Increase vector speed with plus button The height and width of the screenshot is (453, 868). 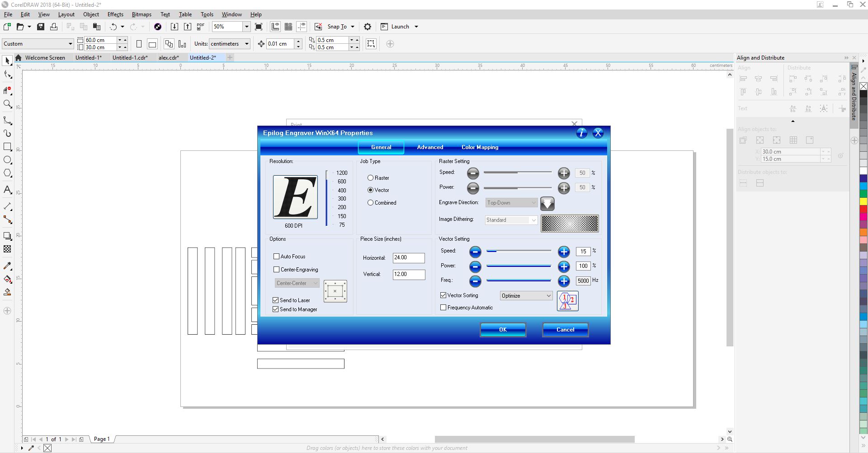pos(564,252)
